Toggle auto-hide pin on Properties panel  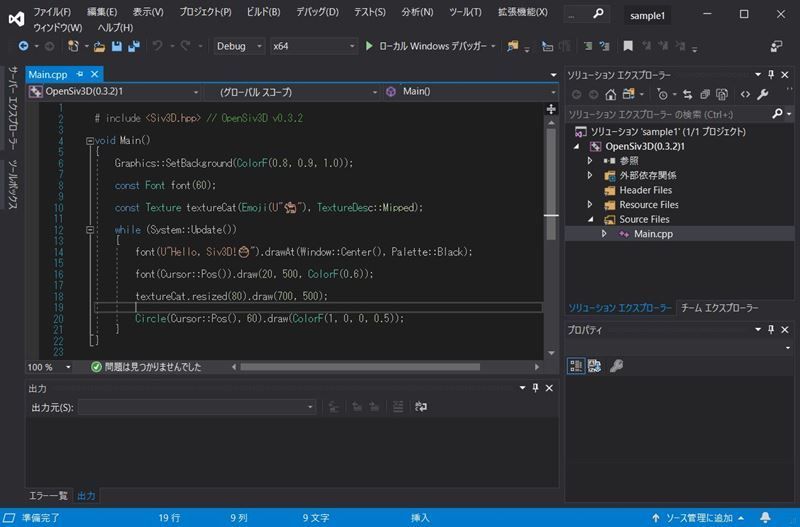(x=771, y=330)
